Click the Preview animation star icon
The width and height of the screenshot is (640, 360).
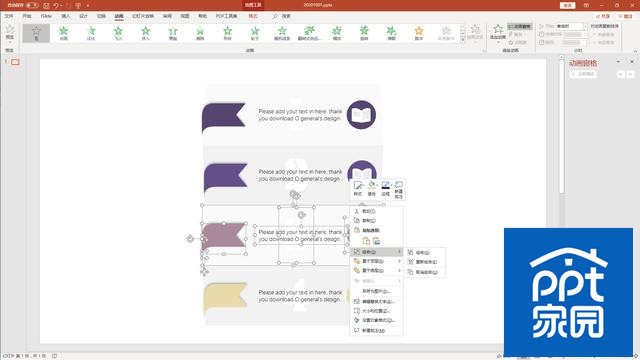pos(10,29)
